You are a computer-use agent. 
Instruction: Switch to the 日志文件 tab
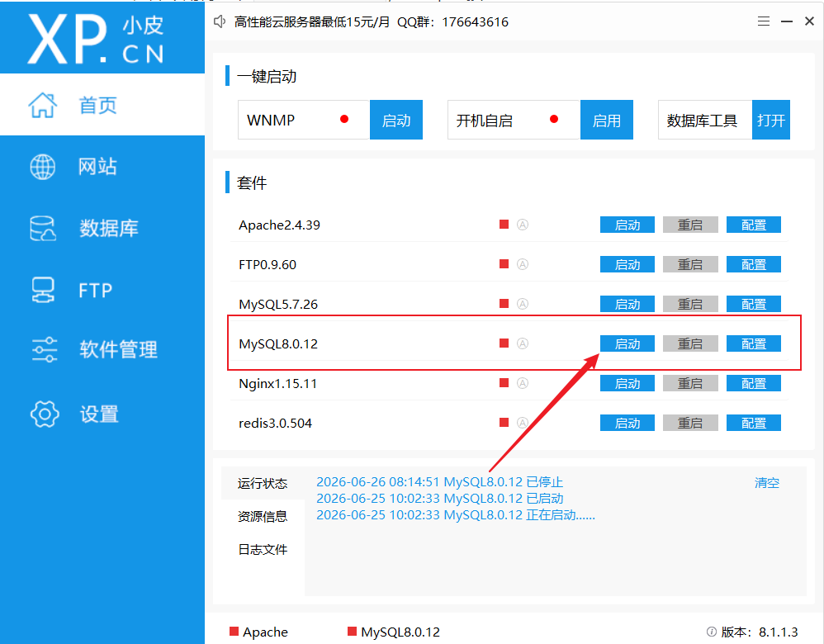[x=263, y=549]
